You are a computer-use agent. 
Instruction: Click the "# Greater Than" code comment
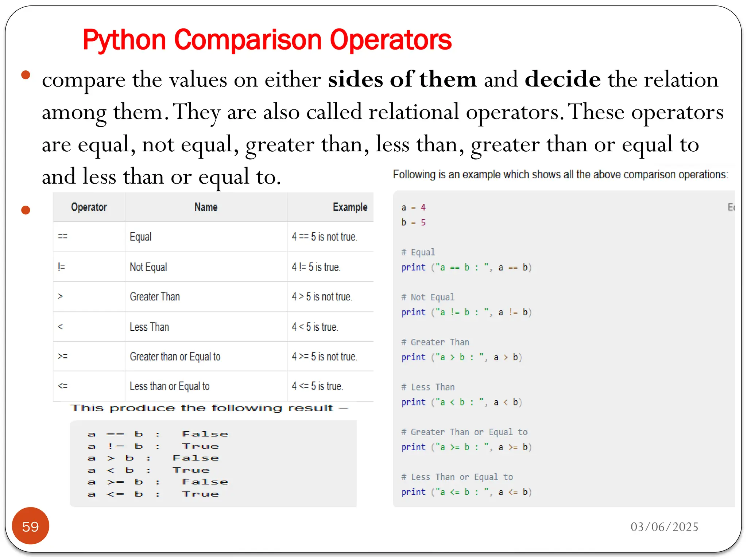tap(435, 342)
